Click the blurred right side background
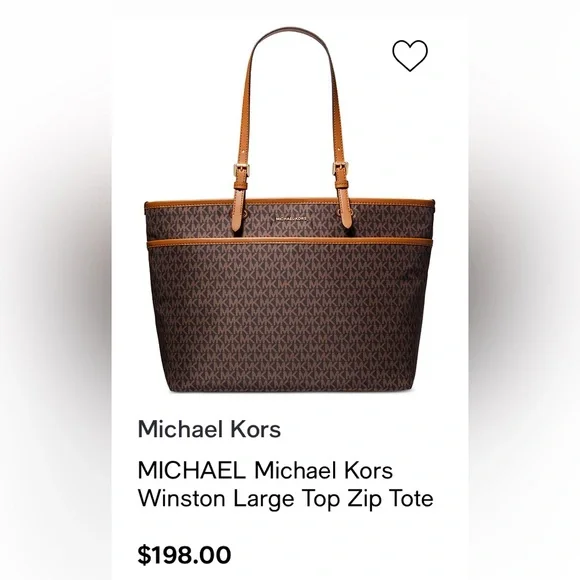The image size is (580, 580). point(524,290)
